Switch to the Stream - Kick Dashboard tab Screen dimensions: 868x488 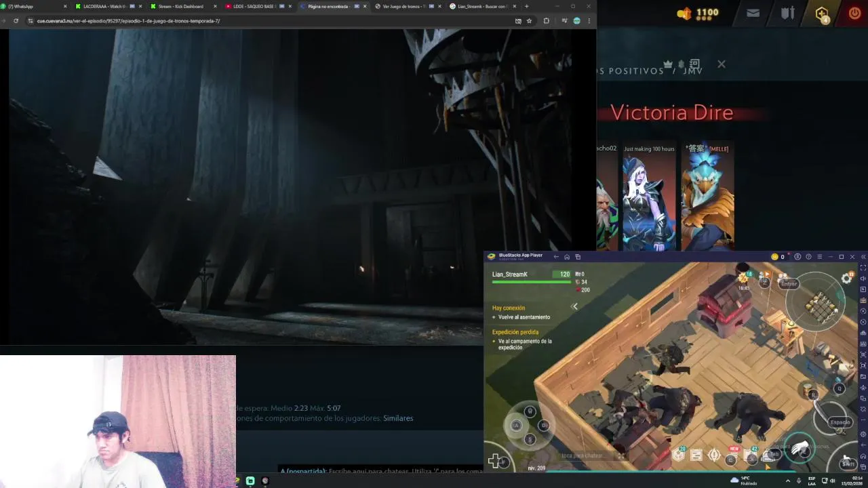pos(183,6)
